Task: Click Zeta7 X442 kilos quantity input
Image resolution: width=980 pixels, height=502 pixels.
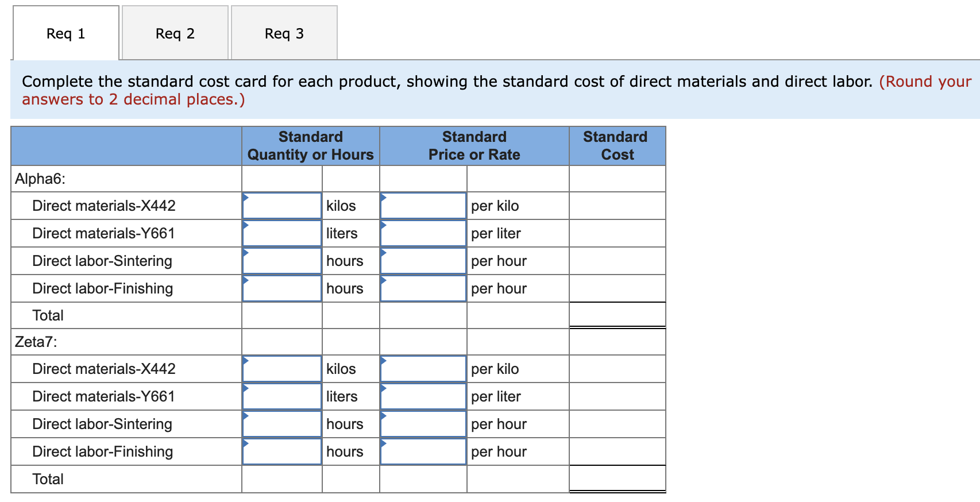Action: coord(281,369)
